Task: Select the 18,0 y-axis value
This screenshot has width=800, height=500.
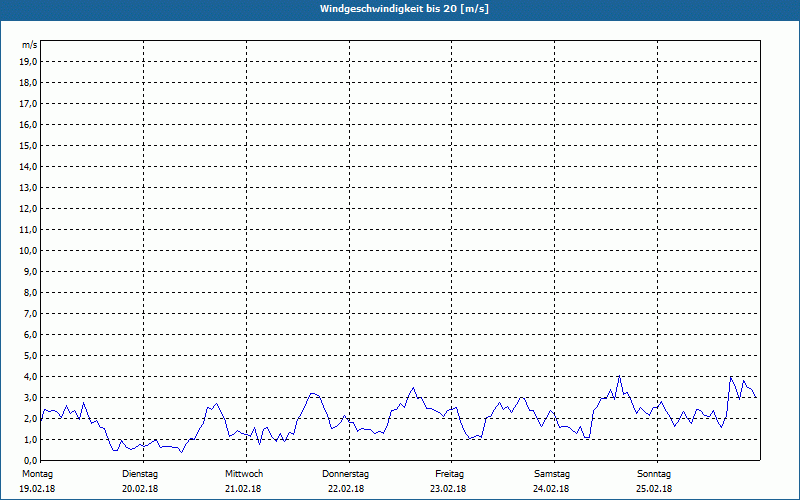Action: 28,83
